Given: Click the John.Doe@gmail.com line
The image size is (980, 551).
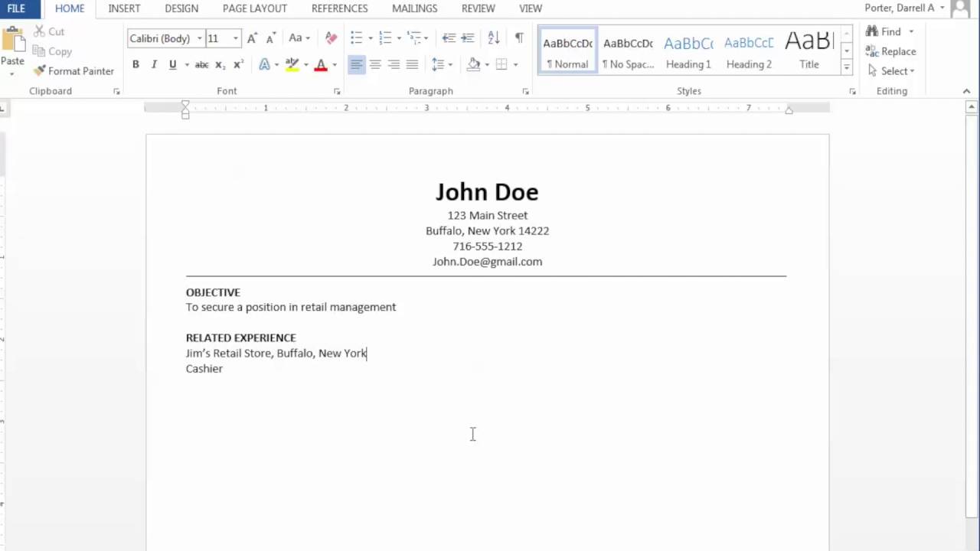Looking at the screenshot, I should 487,262.
